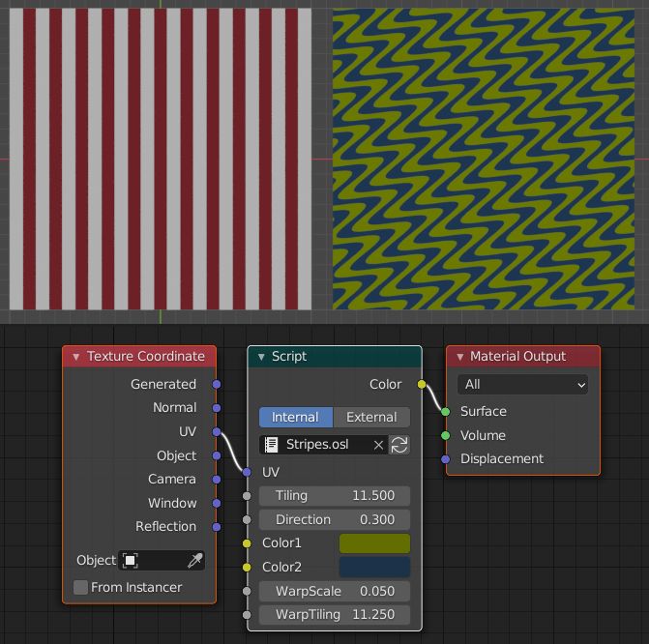Screen dimensions: 649x644
Task: Collapse the Material Output node
Action: (459, 357)
